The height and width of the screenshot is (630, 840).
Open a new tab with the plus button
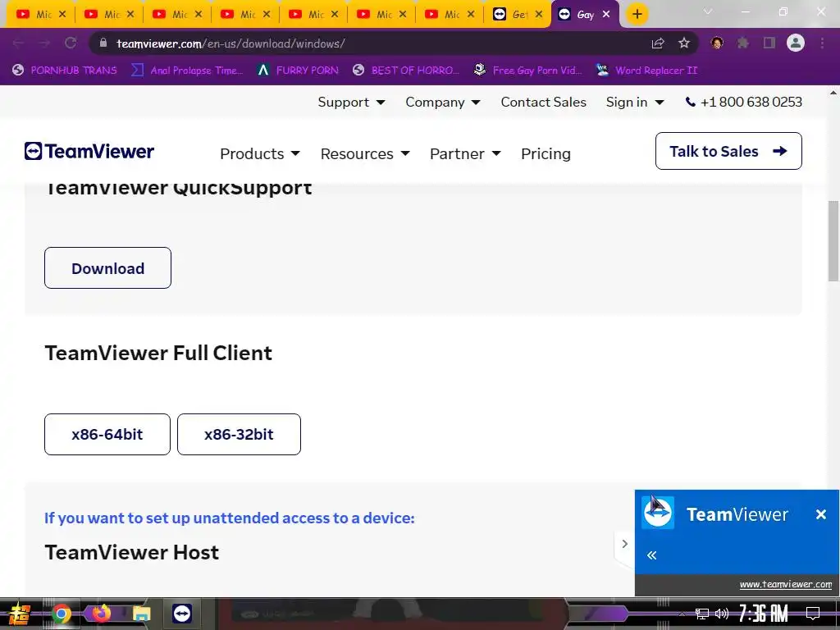click(637, 14)
